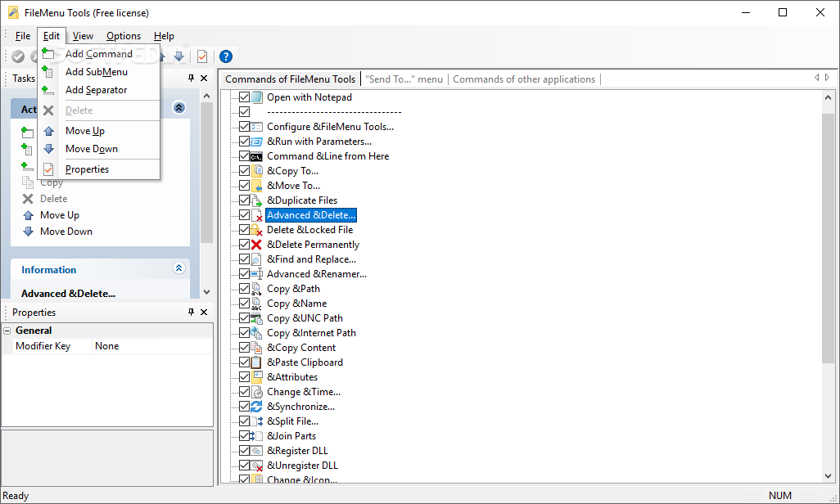Choose Add SubMenu from Edit menu
The height and width of the screenshot is (504, 840).
(x=98, y=72)
